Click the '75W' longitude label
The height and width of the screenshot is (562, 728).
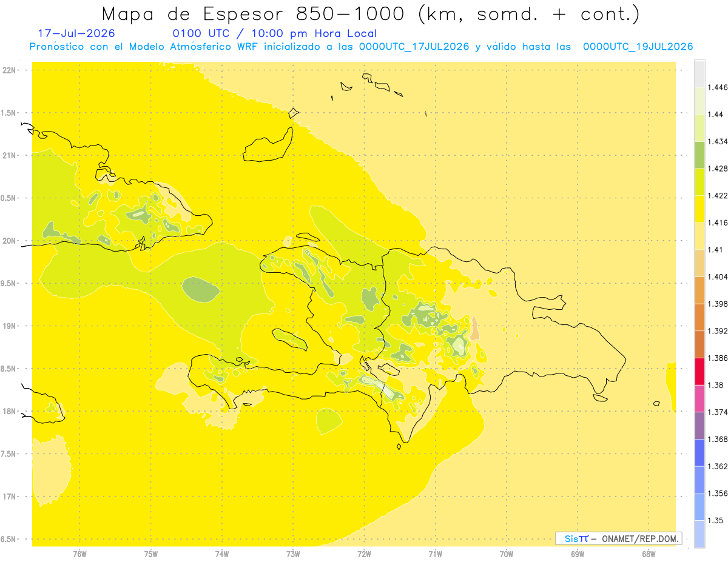pos(151,554)
